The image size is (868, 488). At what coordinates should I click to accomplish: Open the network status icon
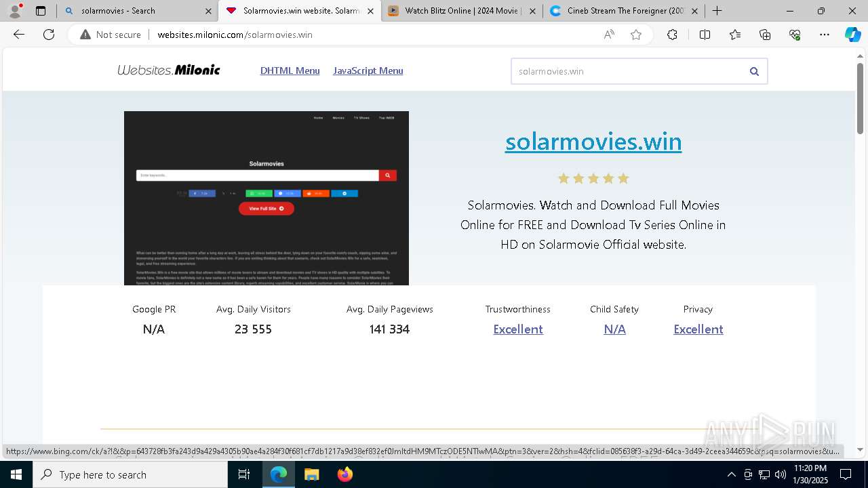coord(764,474)
